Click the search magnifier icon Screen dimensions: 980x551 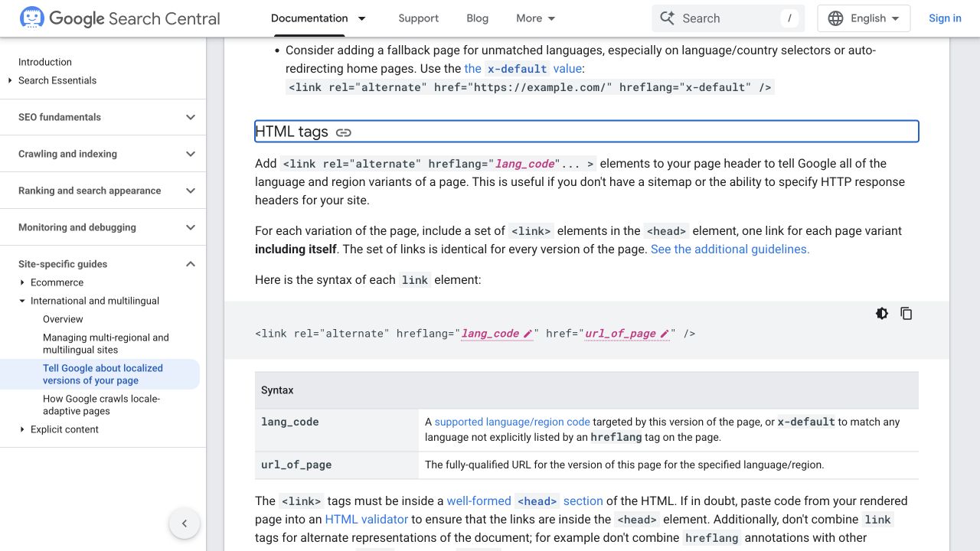pos(668,18)
